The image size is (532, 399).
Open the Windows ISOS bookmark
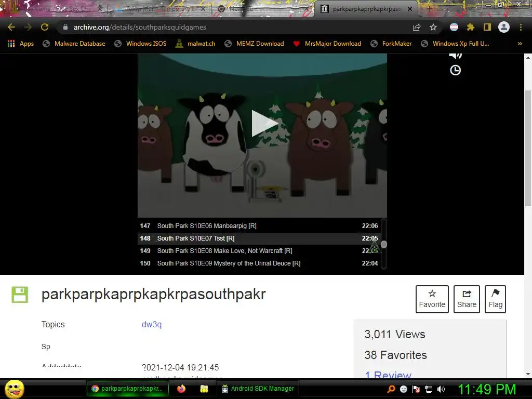[x=140, y=44]
